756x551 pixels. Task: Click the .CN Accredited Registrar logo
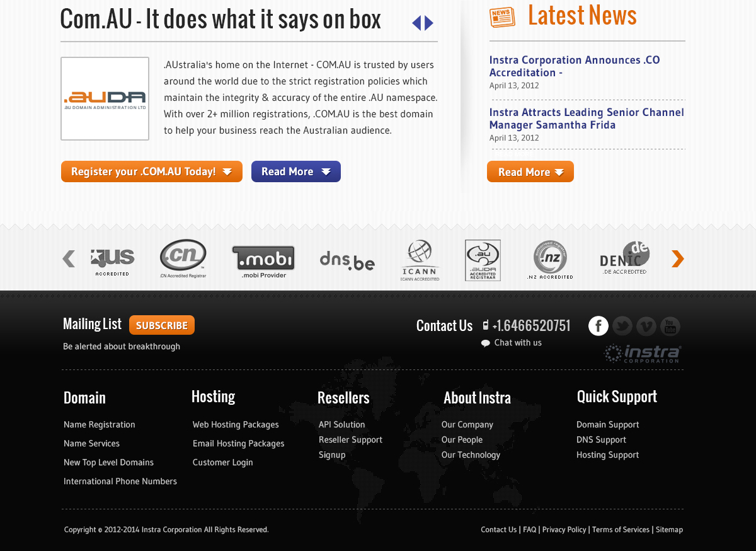[183, 258]
